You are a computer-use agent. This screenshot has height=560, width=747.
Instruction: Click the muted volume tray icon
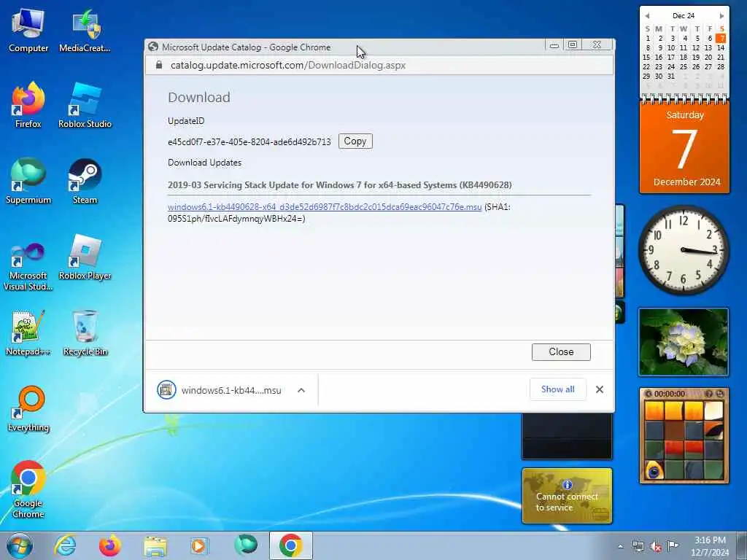coord(656,547)
